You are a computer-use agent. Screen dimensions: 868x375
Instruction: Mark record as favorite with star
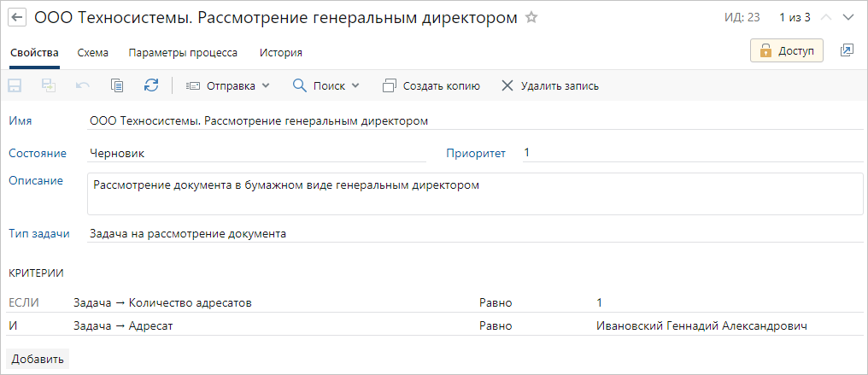531,18
